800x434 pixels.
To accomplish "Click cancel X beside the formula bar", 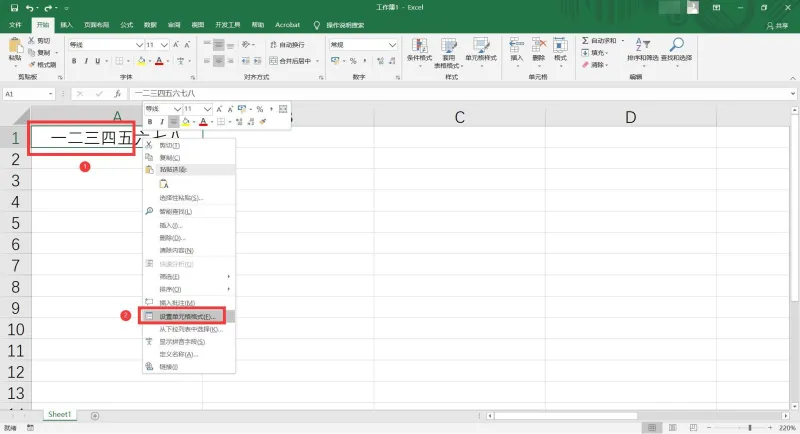I will [80, 94].
